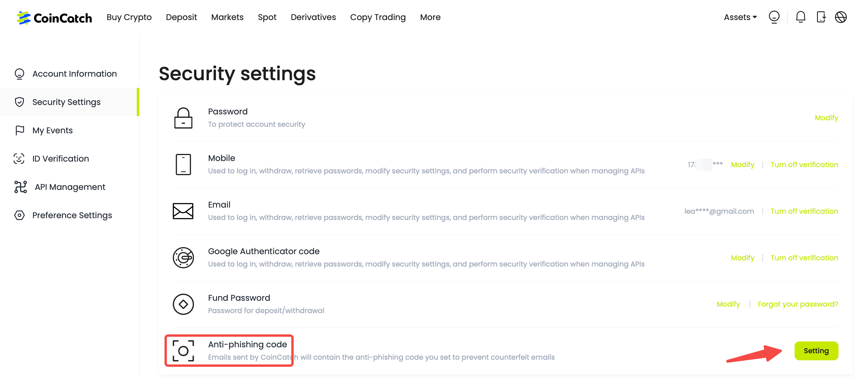The width and height of the screenshot is (868, 378).
Task: Open ID Verification in sidebar
Action: [x=69, y=159]
